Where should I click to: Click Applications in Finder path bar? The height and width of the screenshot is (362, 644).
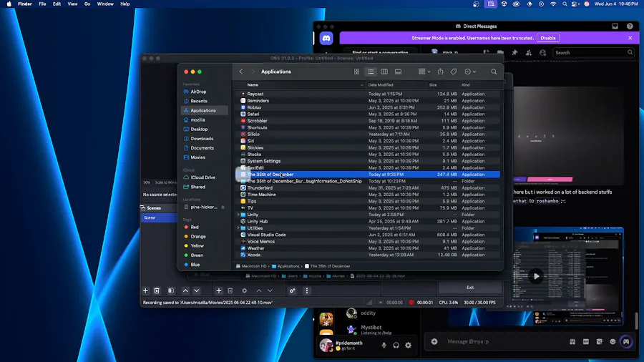pyautogui.click(x=286, y=266)
